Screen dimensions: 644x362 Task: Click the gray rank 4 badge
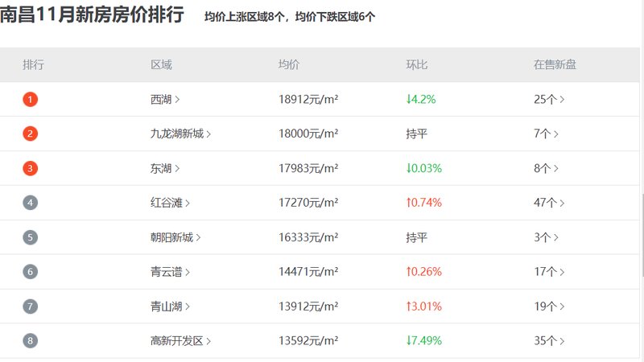click(x=30, y=203)
